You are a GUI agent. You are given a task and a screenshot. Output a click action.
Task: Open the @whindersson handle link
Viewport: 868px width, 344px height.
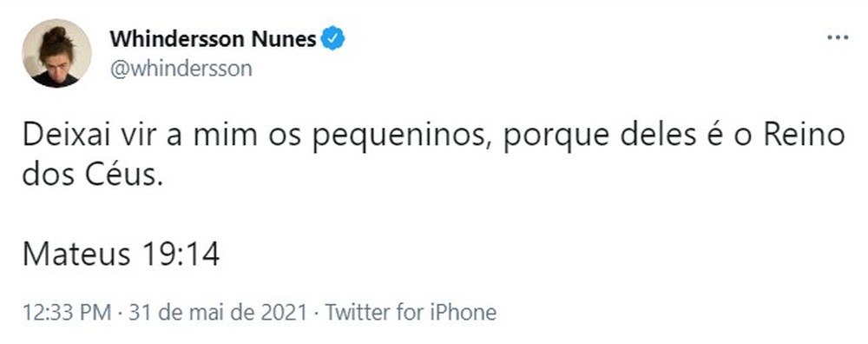pyautogui.click(x=181, y=69)
